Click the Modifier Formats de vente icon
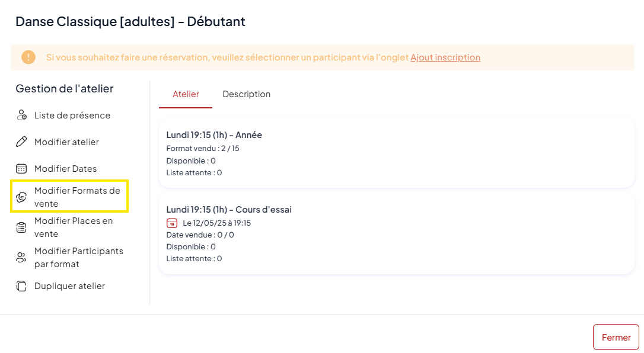This screenshot has height=353, width=644. pos(22,197)
